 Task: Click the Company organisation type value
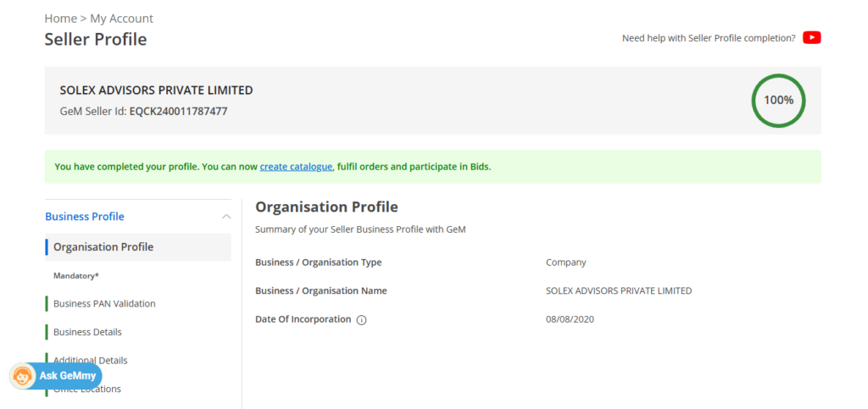tap(565, 263)
